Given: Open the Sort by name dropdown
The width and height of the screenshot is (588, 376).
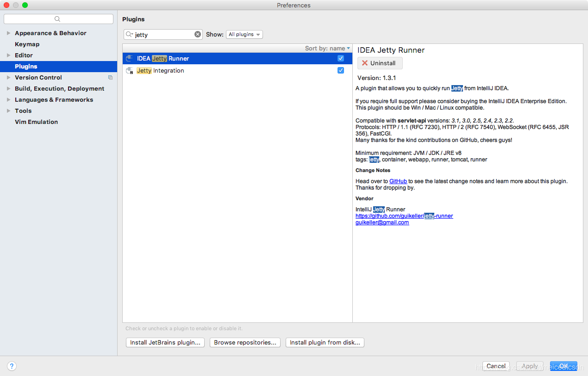Looking at the screenshot, I should click(x=327, y=48).
